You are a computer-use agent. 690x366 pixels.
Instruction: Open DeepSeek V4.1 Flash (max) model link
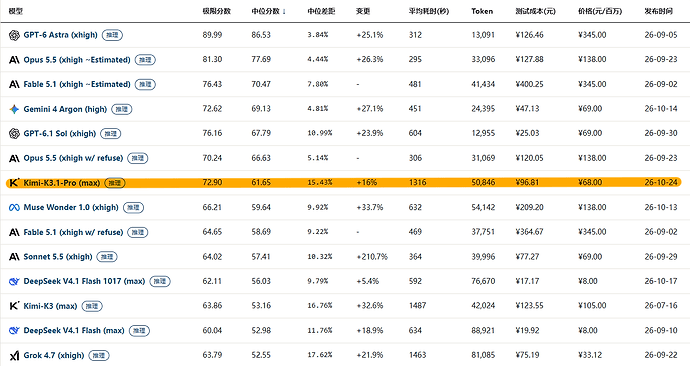point(74,330)
